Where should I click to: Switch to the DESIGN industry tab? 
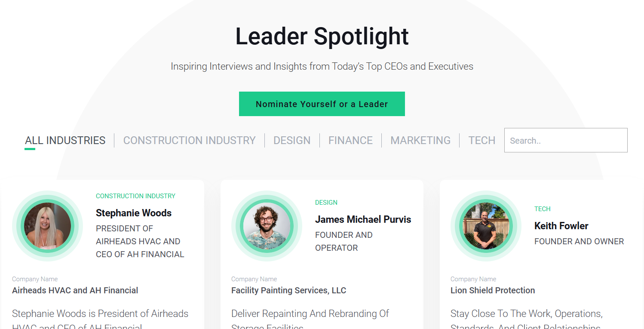pos(292,140)
